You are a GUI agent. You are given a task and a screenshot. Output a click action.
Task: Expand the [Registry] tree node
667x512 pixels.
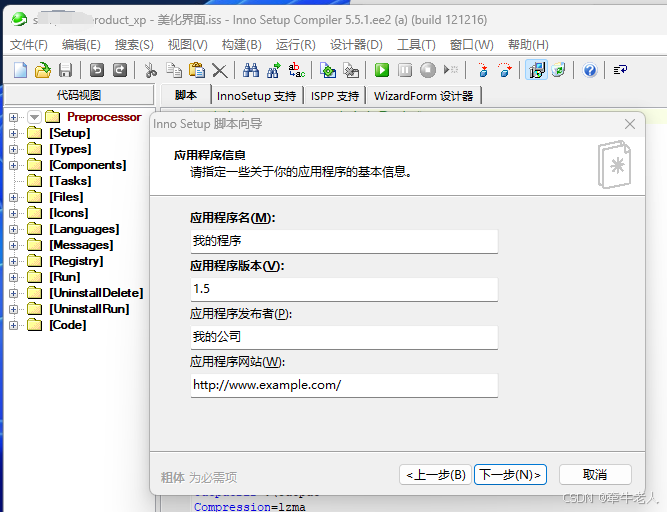point(13,261)
